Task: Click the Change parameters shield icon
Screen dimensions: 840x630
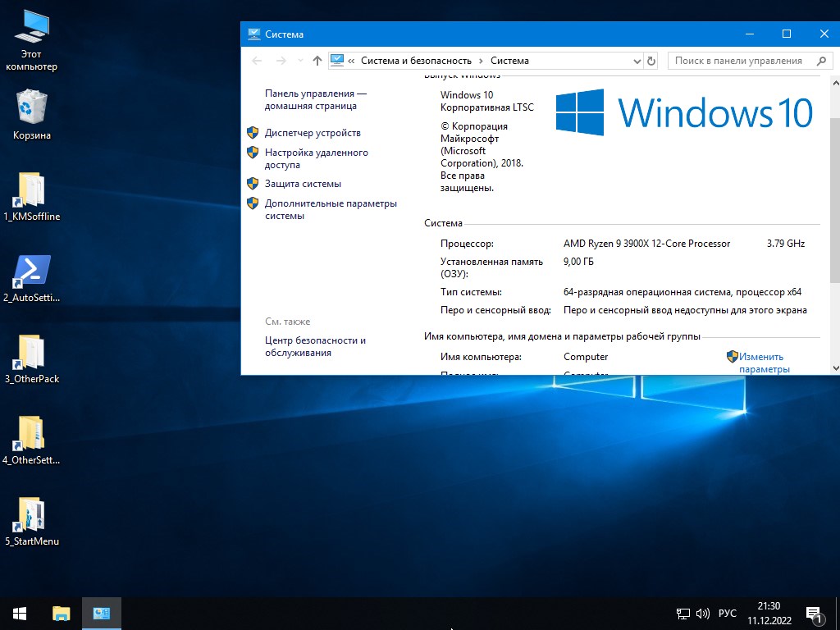Action: (733, 356)
